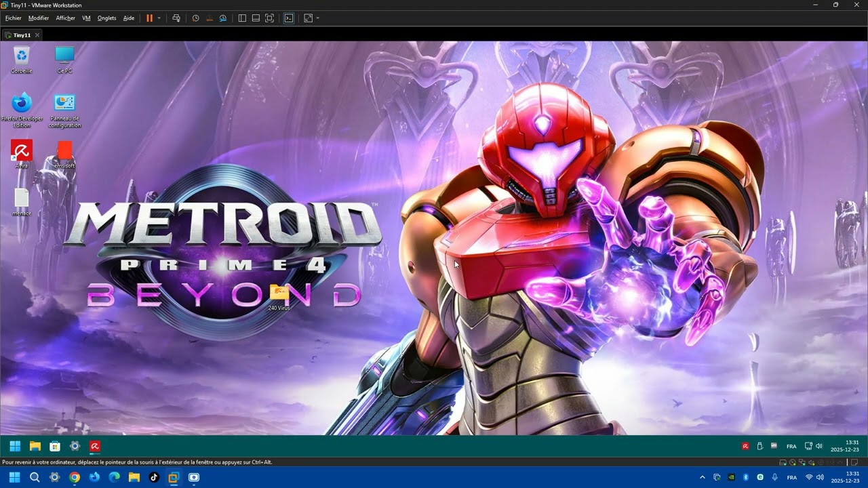Viewport: 868px width, 488px height.
Task: Open the Modifier menu
Action: pos(38,18)
